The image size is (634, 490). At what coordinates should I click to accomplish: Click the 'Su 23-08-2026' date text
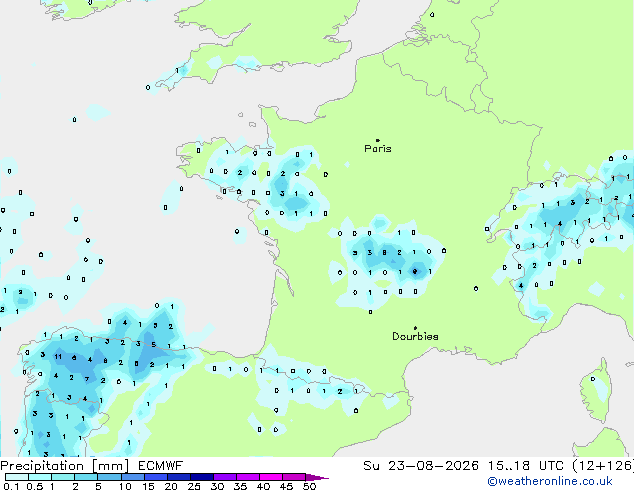click(421, 466)
